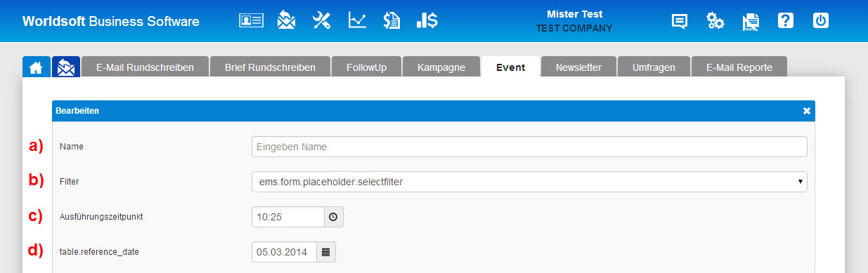Switch to the E-Mail Rundschreiben tab
This screenshot has height=273, width=868.
pos(146,67)
